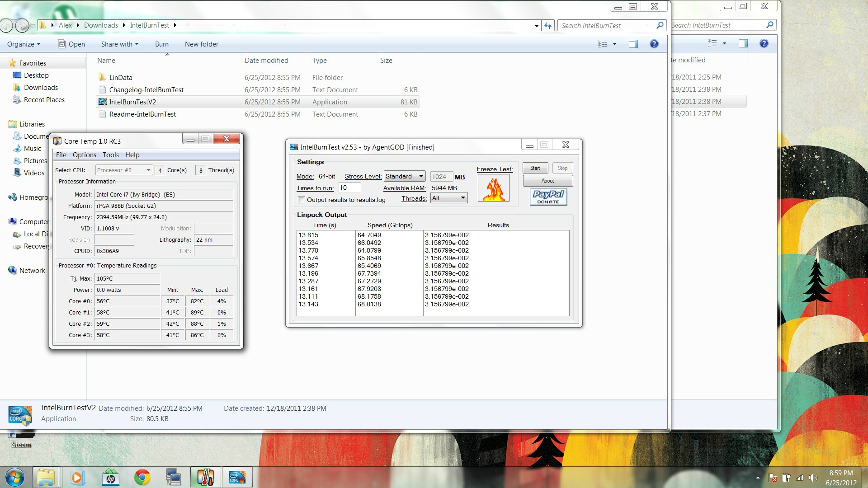Toggle the preview pane icon
868x488 pixels.
click(x=633, y=44)
